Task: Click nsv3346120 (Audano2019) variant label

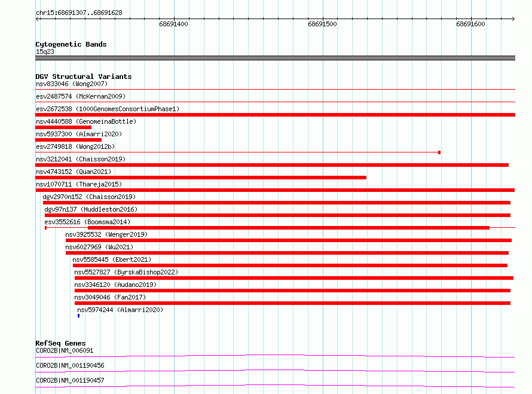Action: [x=115, y=285]
